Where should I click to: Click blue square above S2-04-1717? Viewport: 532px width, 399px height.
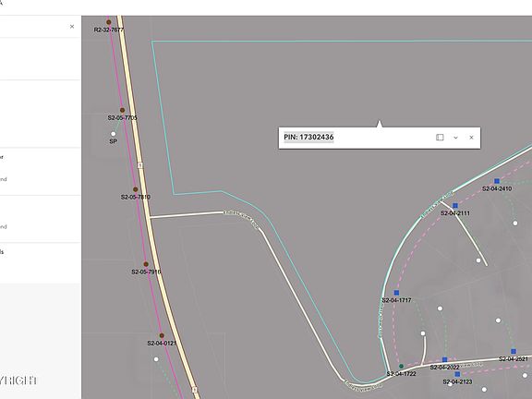pos(396,293)
